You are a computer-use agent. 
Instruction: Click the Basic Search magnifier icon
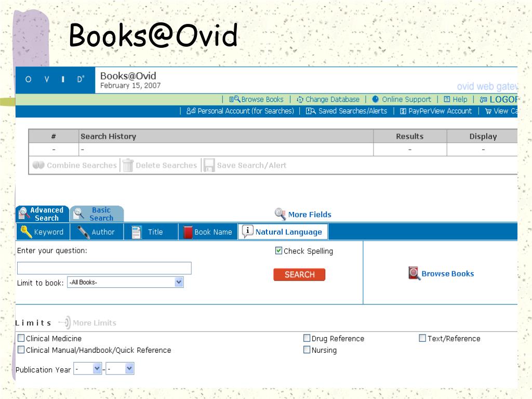[79, 214]
